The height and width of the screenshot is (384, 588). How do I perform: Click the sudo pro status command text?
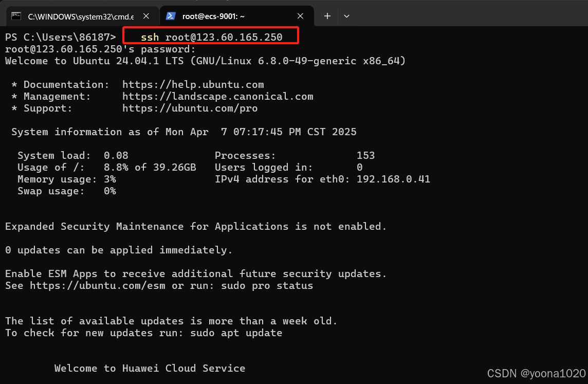point(267,286)
